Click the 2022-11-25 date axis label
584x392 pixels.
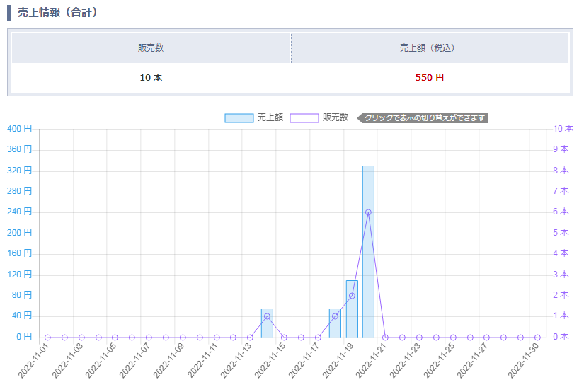[x=439, y=361]
